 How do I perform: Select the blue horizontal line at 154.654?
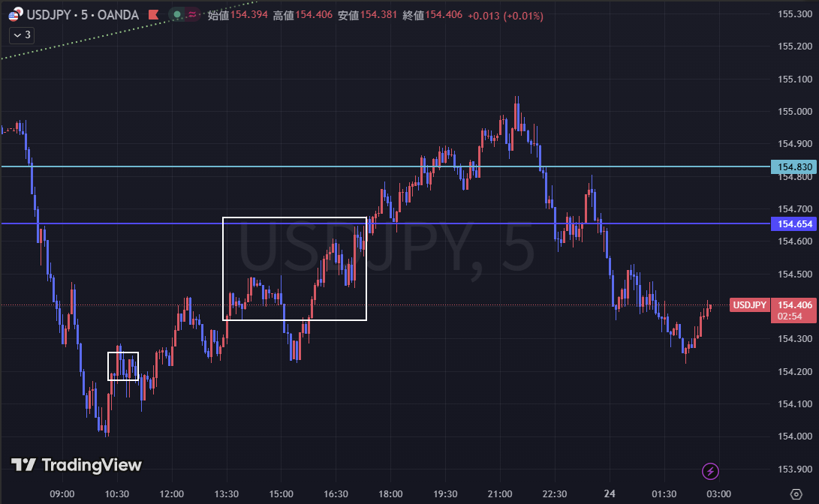click(x=150, y=223)
